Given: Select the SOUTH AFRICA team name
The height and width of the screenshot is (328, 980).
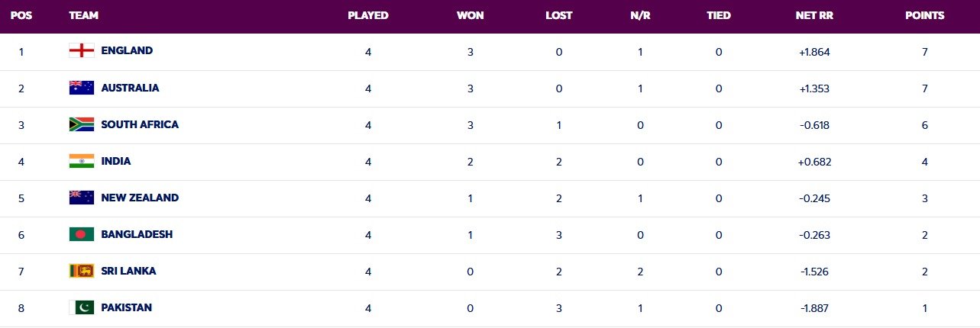Looking at the screenshot, I should click(140, 124).
